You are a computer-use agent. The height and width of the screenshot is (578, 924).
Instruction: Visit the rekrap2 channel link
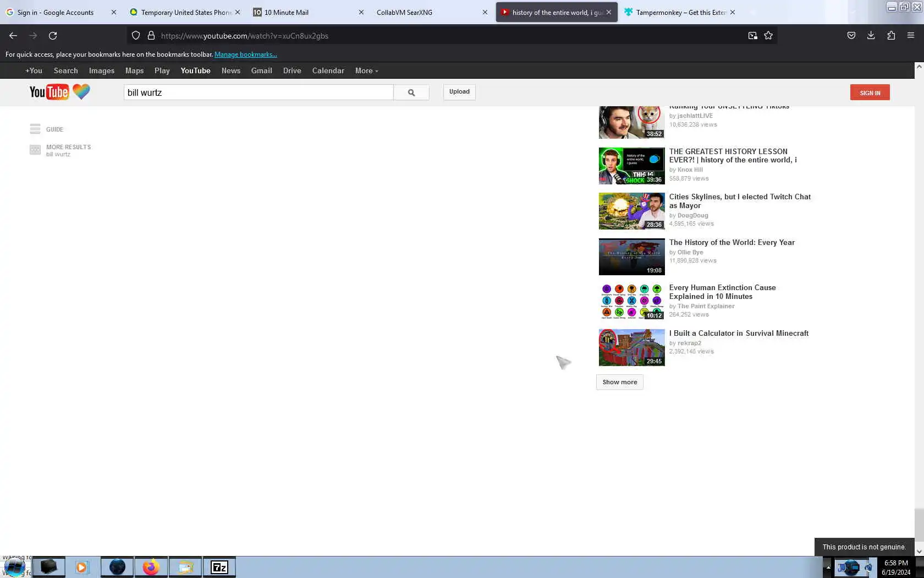(x=689, y=343)
